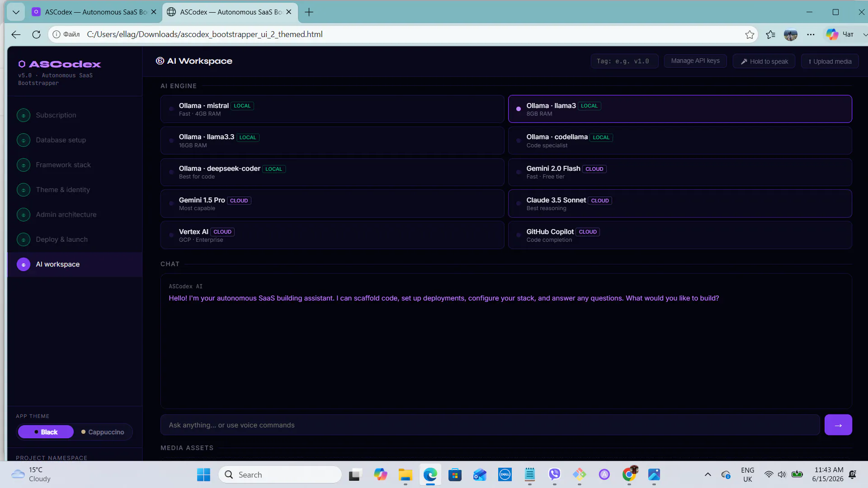
Task: Send the chat message with arrow button
Action: pyautogui.click(x=838, y=425)
